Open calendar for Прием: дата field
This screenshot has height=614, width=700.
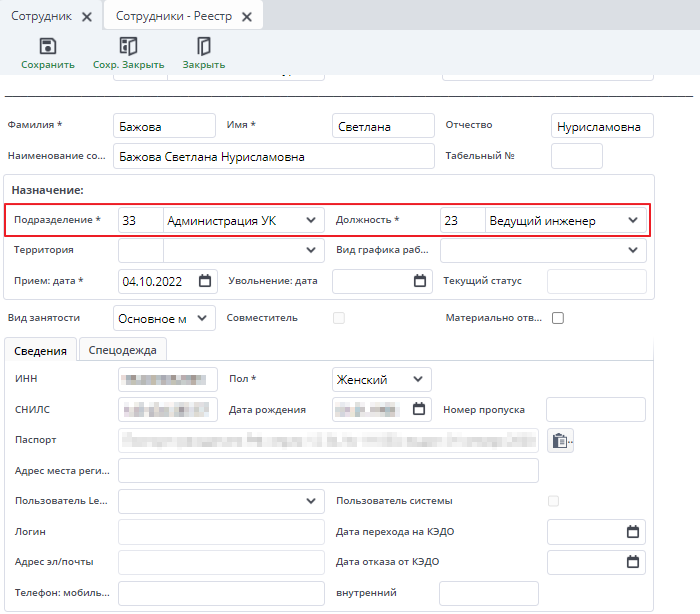click(205, 281)
